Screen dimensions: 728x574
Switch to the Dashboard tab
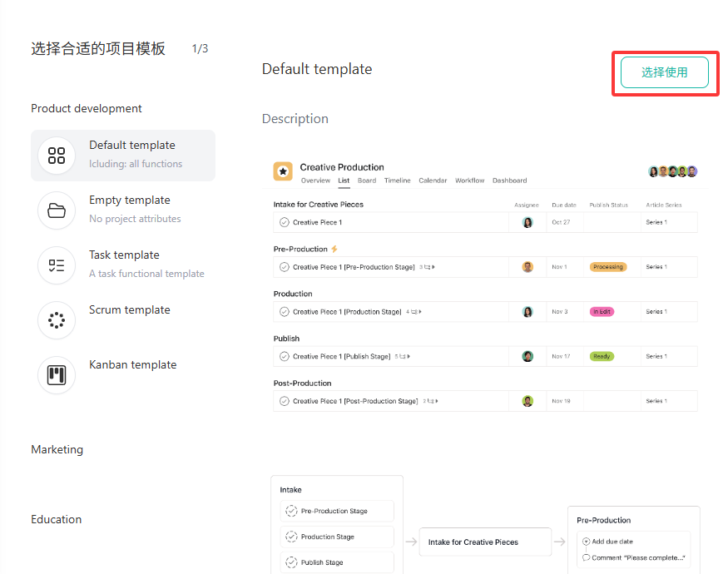[x=510, y=181]
